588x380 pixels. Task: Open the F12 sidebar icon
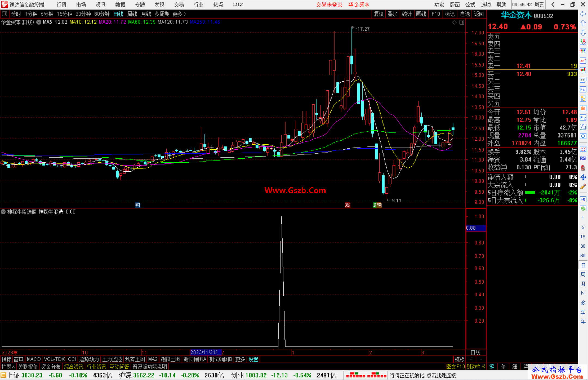coord(583,118)
